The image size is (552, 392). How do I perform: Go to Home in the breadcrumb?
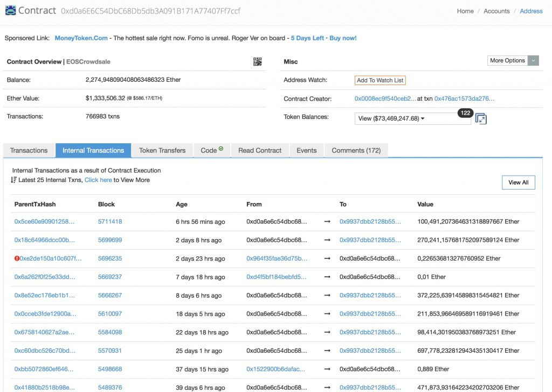coord(465,11)
